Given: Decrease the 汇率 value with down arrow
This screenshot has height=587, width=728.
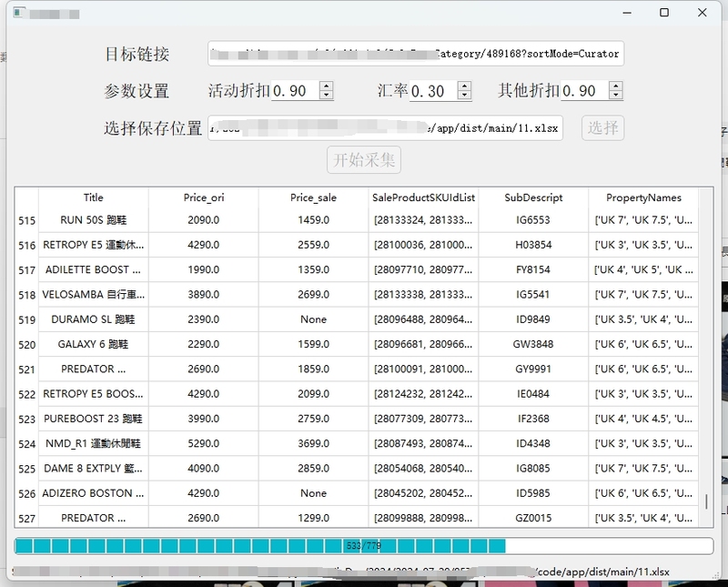Looking at the screenshot, I should (x=464, y=95).
